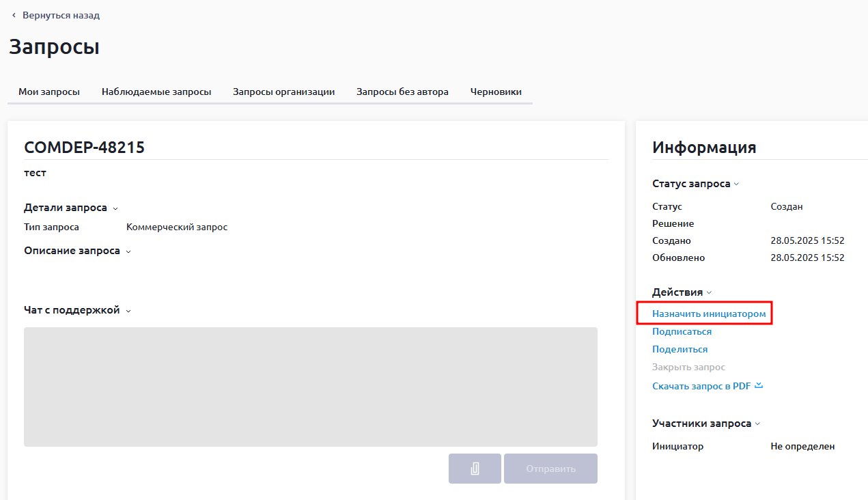This screenshot has width=868, height=500.
Task: Go to the Черновики tab
Action: [496, 92]
